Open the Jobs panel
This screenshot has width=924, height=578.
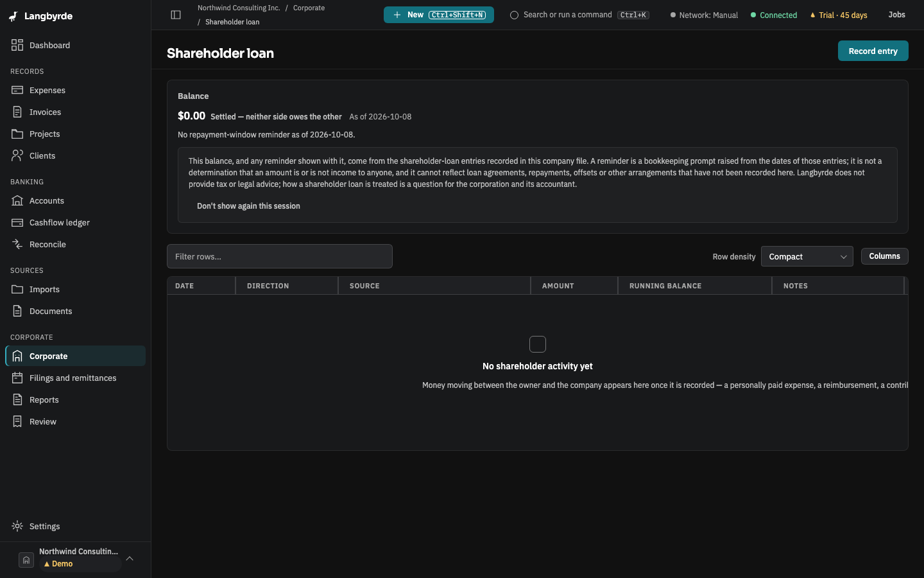(896, 15)
